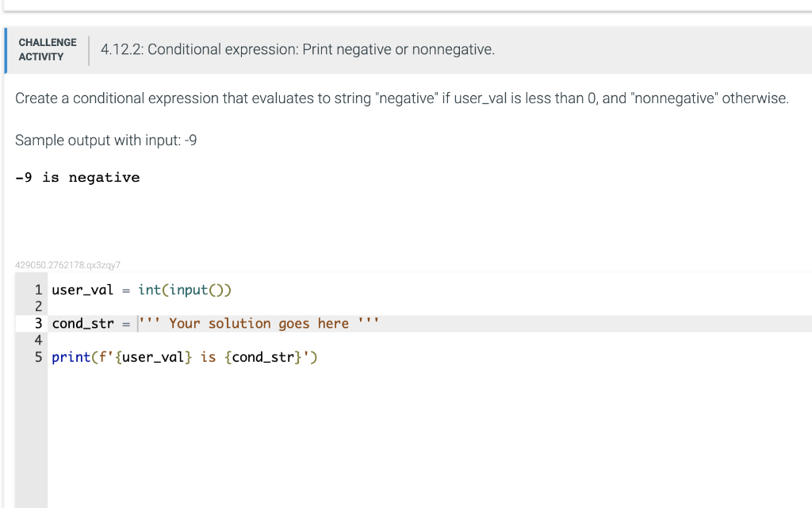The width and height of the screenshot is (812, 508).
Task: Click the identifier 429050.2762178.qx3zqy7
Action: tap(67, 264)
